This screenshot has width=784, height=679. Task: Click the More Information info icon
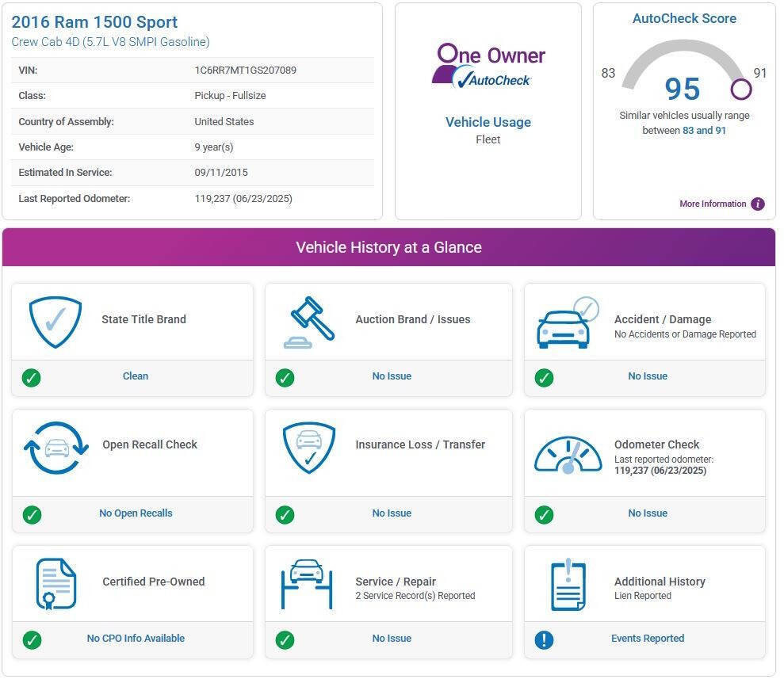click(x=758, y=204)
